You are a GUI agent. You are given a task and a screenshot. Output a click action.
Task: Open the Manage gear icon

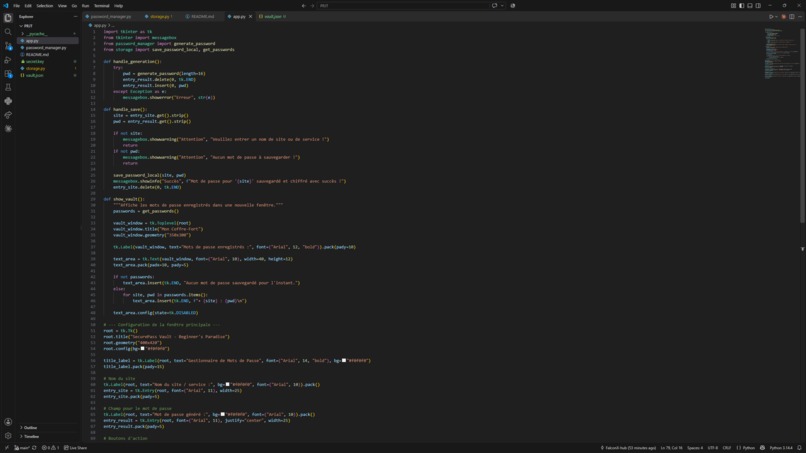coord(8,436)
